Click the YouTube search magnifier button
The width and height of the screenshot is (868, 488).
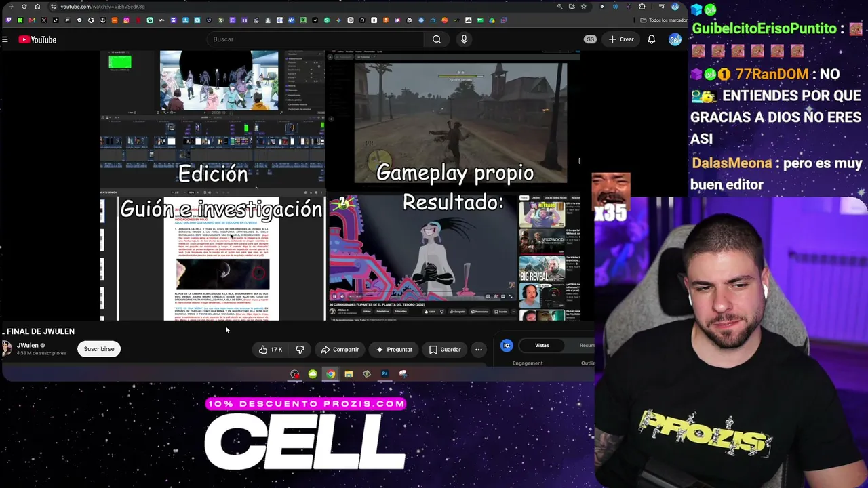[x=437, y=39]
